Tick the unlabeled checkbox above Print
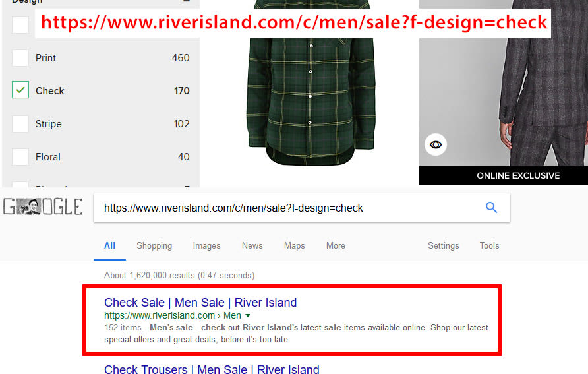 tap(20, 25)
